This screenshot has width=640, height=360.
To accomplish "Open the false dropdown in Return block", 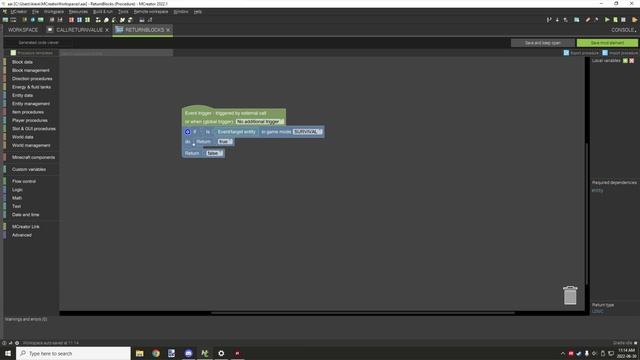I will (214, 153).
